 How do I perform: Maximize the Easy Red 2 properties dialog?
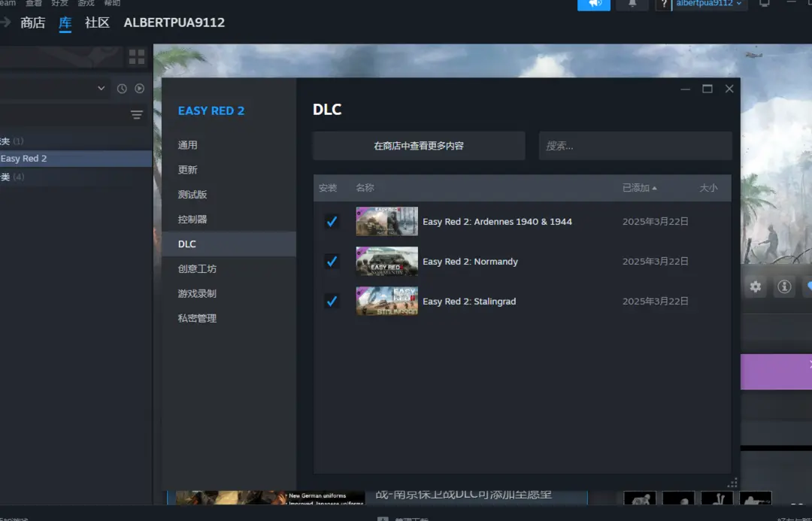[x=707, y=89]
